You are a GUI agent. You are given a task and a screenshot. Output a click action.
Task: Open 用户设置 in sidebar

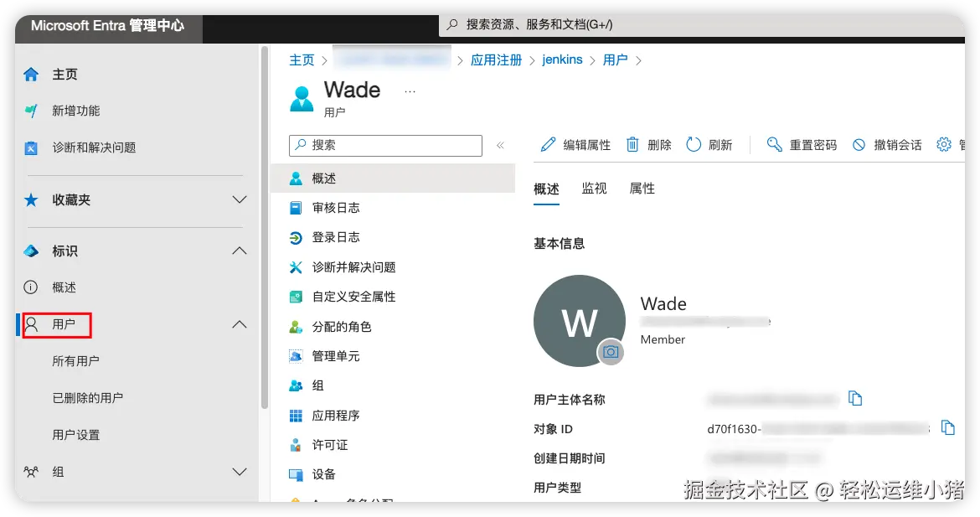(x=75, y=435)
